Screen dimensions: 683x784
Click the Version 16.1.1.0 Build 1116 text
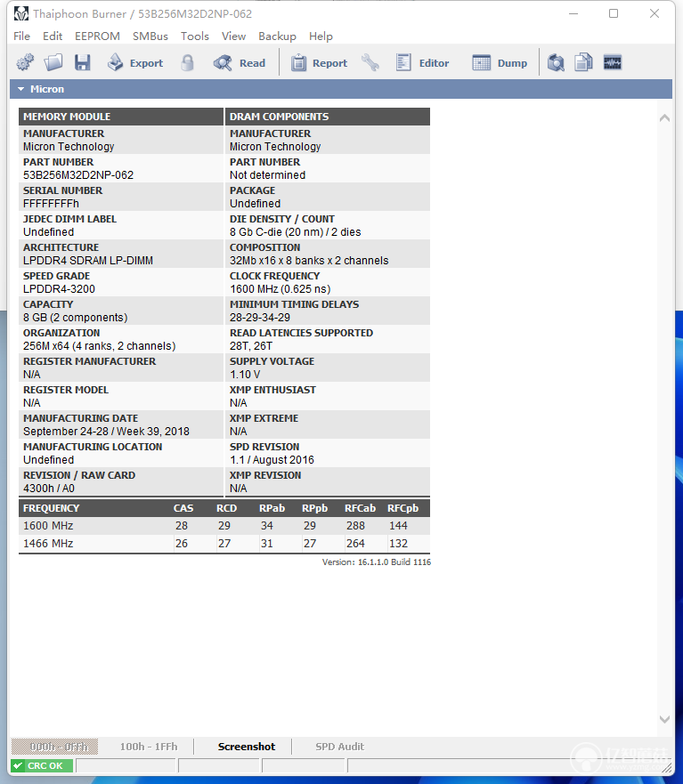377,562
